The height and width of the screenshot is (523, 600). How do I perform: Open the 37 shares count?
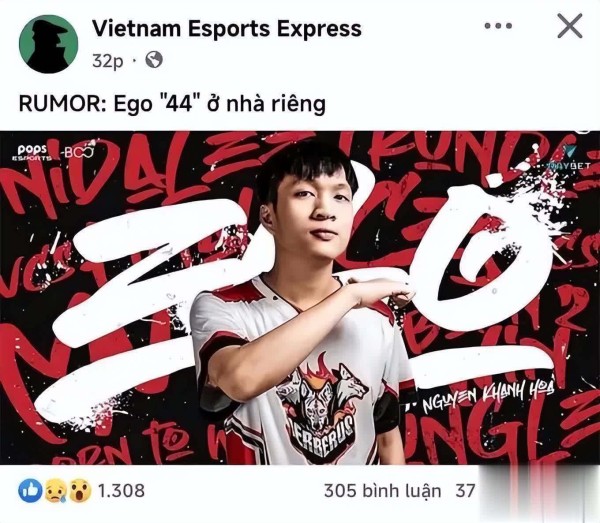coord(465,490)
